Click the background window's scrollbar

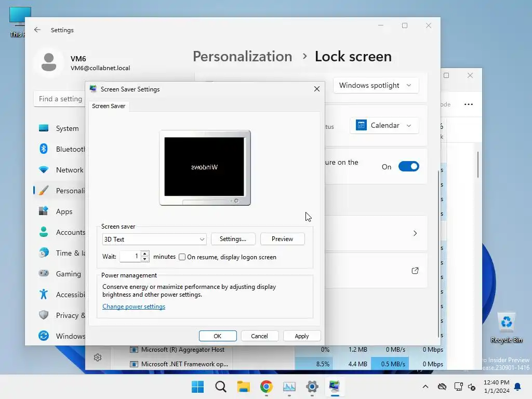click(x=478, y=165)
